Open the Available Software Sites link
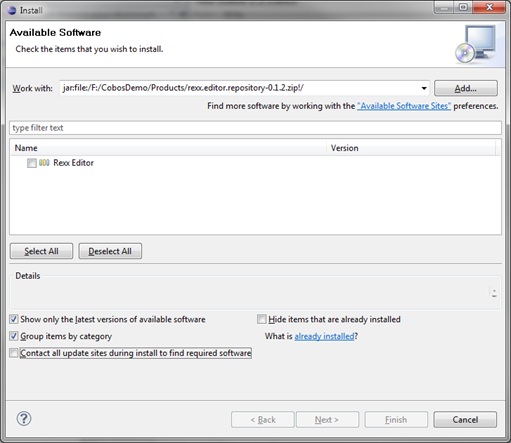The height and width of the screenshot is (443, 511). pyautogui.click(x=404, y=106)
